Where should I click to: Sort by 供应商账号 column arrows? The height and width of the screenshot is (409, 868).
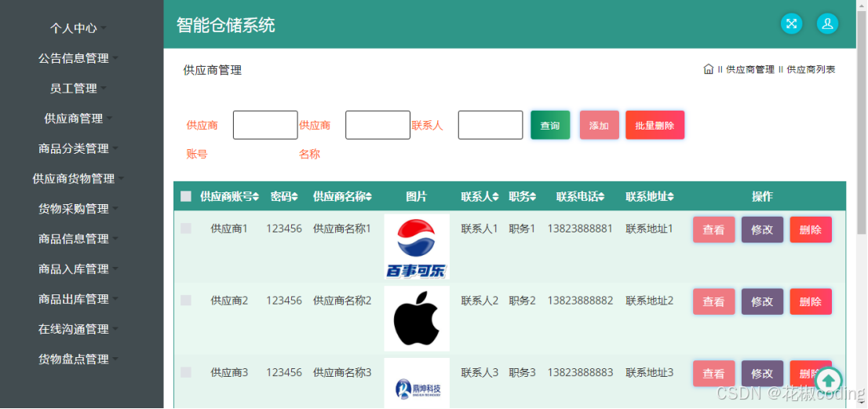tap(256, 197)
